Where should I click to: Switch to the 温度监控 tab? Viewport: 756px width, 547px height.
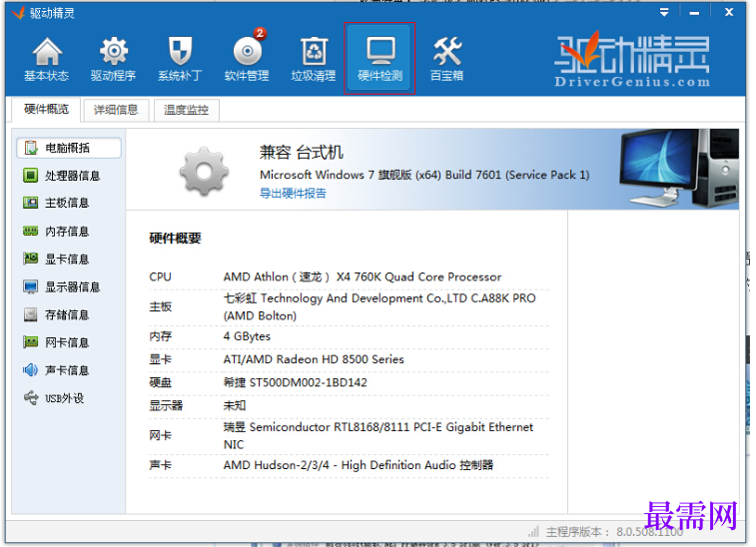186,110
